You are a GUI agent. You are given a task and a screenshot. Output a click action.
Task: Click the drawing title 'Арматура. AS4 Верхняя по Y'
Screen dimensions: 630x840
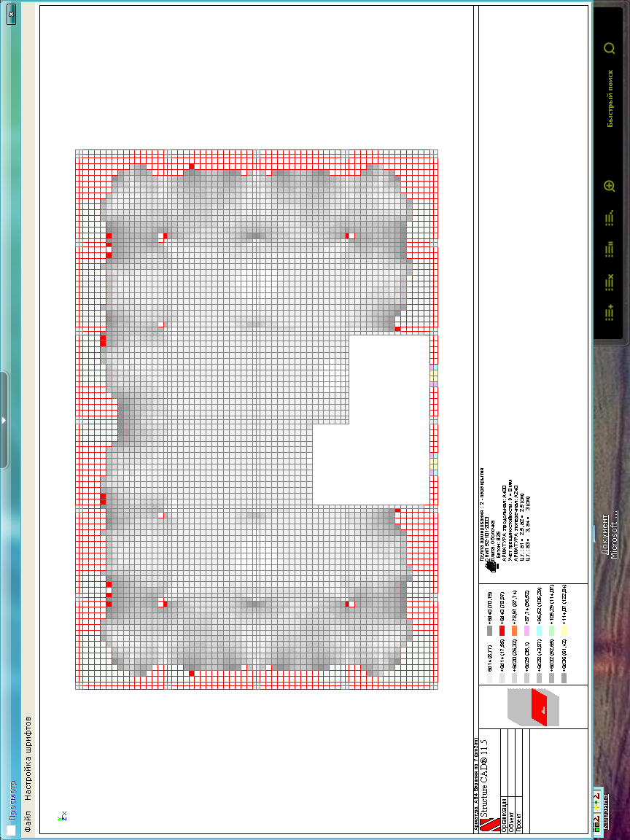point(475,785)
